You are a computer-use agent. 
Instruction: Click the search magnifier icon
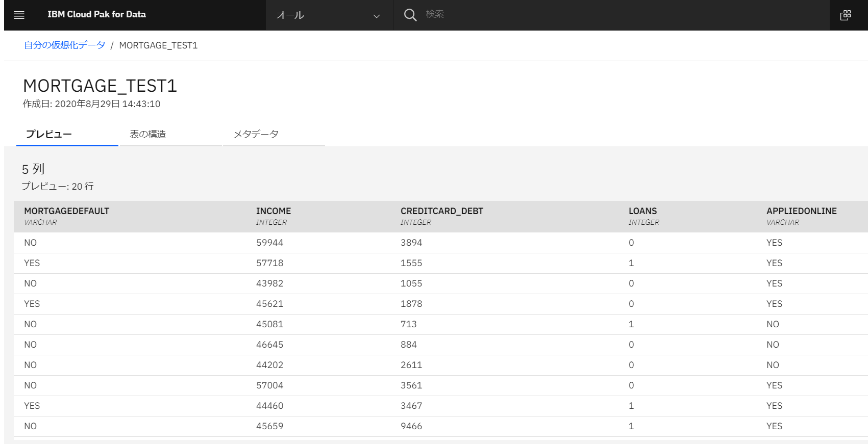click(x=410, y=15)
